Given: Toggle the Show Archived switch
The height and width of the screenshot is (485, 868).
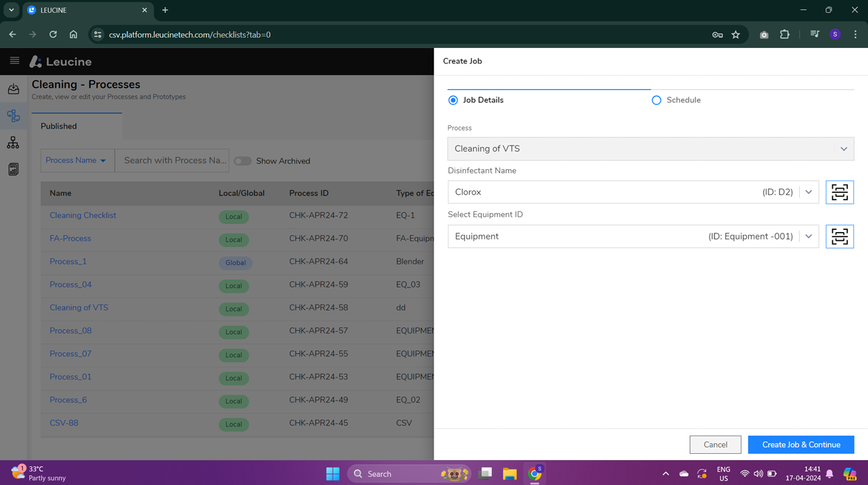Looking at the screenshot, I should 242,161.
